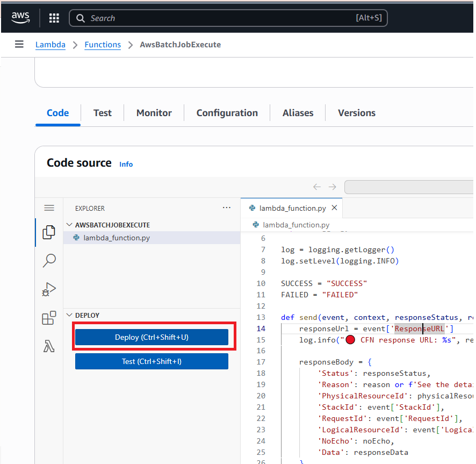The height and width of the screenshot is (464, 476).
Task: Collapse the AWSBATCHJOBEXECUTE folder
Action: click(69, 225)
